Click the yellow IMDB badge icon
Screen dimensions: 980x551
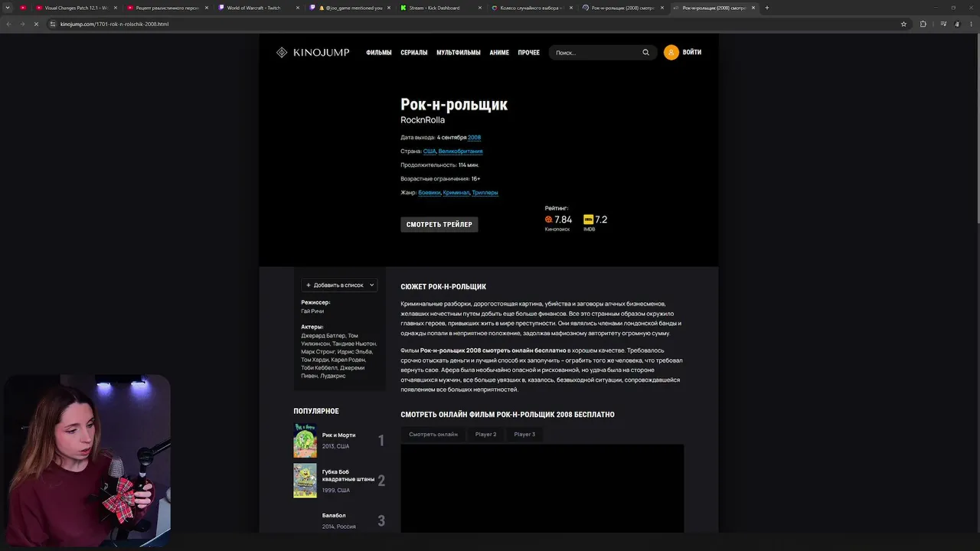pos(588,220)
